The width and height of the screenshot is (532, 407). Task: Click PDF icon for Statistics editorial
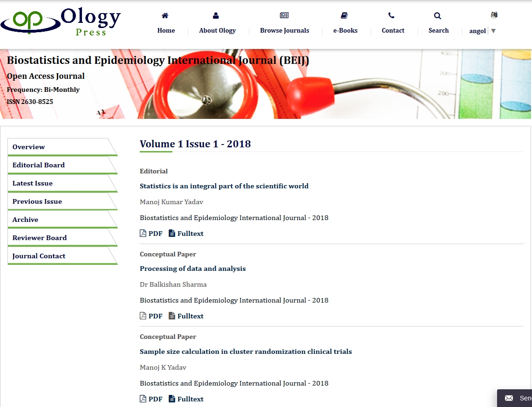tap(143, 233)
